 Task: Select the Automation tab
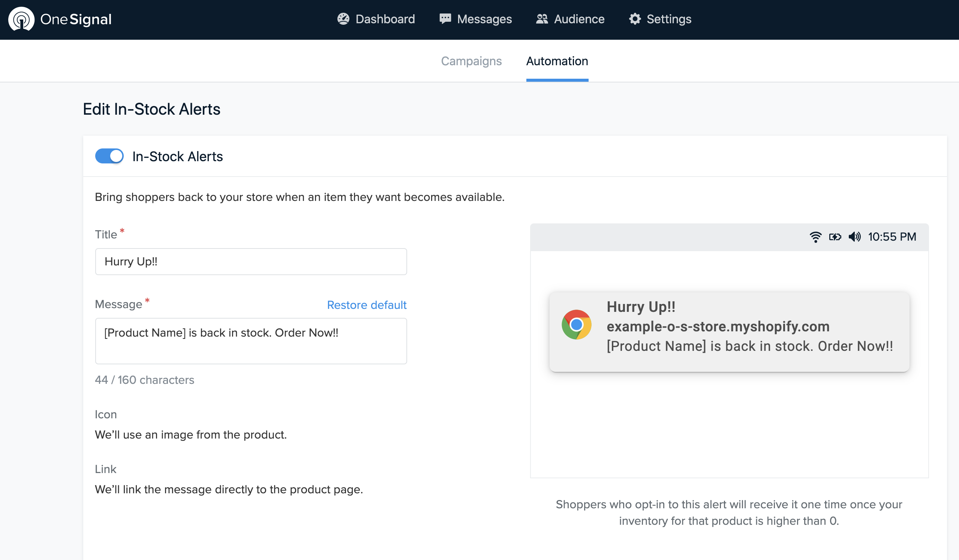(x=557, y=61)
